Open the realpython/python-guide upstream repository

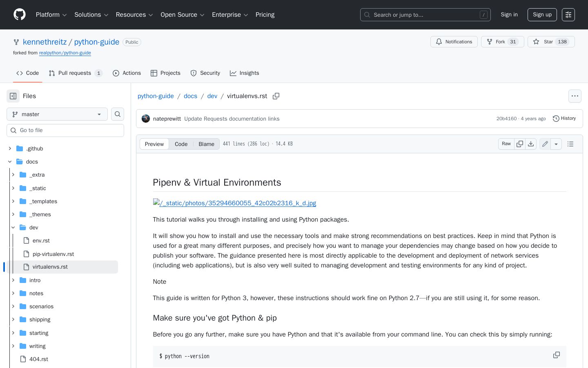pyautogui.click(x=65, y=53)
